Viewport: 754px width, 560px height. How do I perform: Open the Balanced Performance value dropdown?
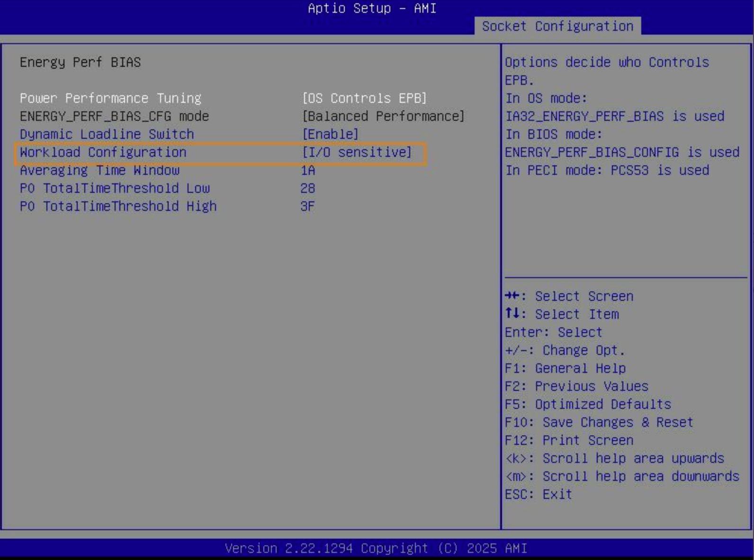tap(383, 116)
